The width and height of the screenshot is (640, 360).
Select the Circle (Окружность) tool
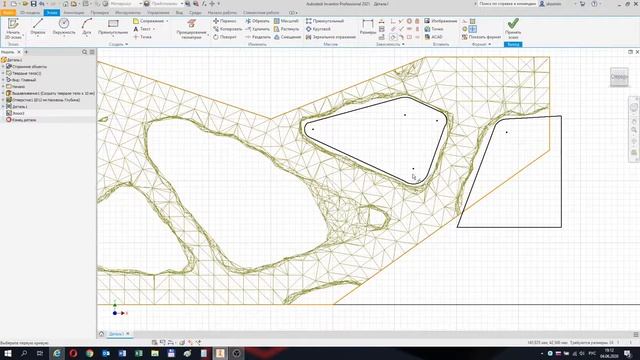[x=64, y=27]
